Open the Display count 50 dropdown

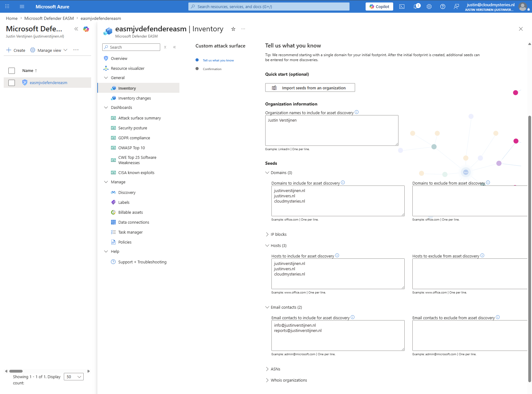pos(74,377)
